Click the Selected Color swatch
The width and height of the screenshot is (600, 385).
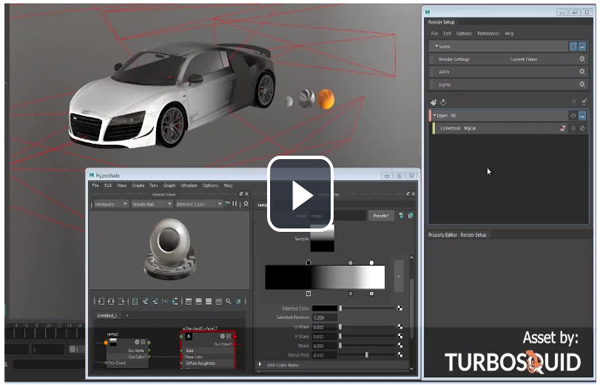[325, 308]
